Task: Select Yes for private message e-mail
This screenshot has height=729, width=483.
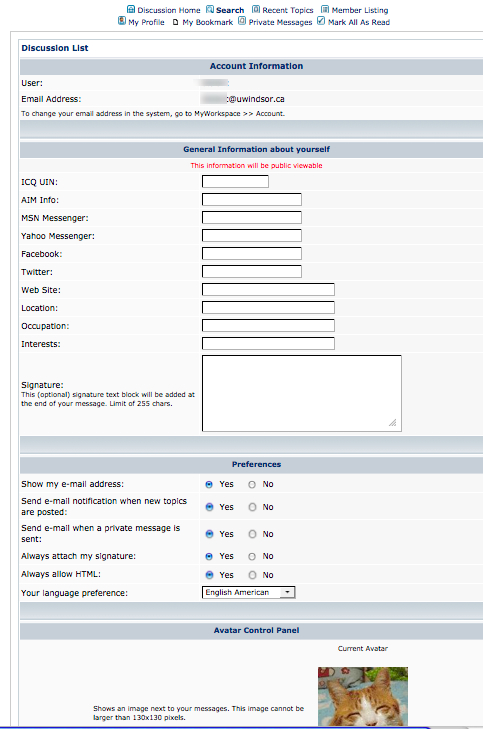Action: coord(209,534)
